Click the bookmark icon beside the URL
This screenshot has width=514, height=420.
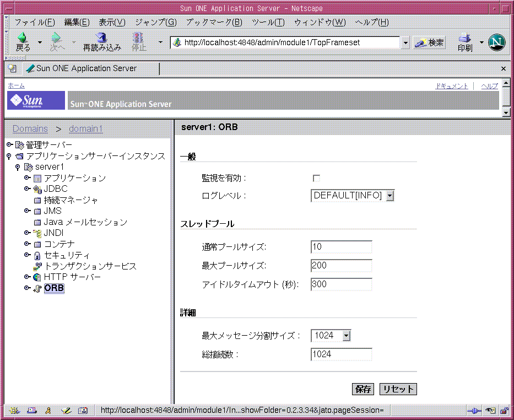(177, 42)
